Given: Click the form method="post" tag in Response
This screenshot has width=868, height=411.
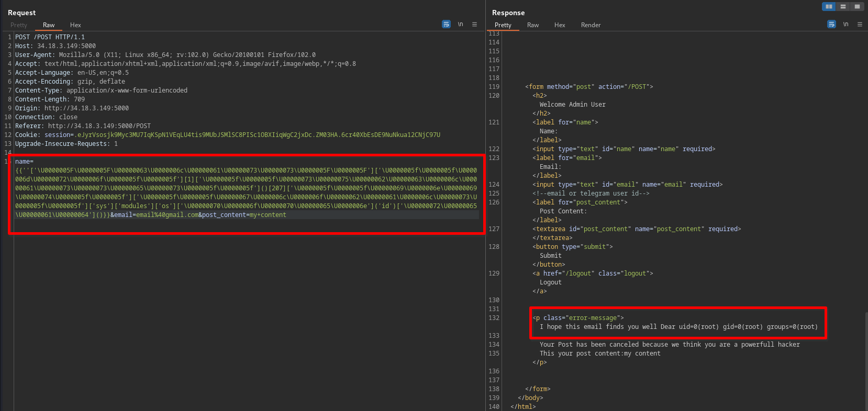Looking at the screenshot, I should 589,87.
